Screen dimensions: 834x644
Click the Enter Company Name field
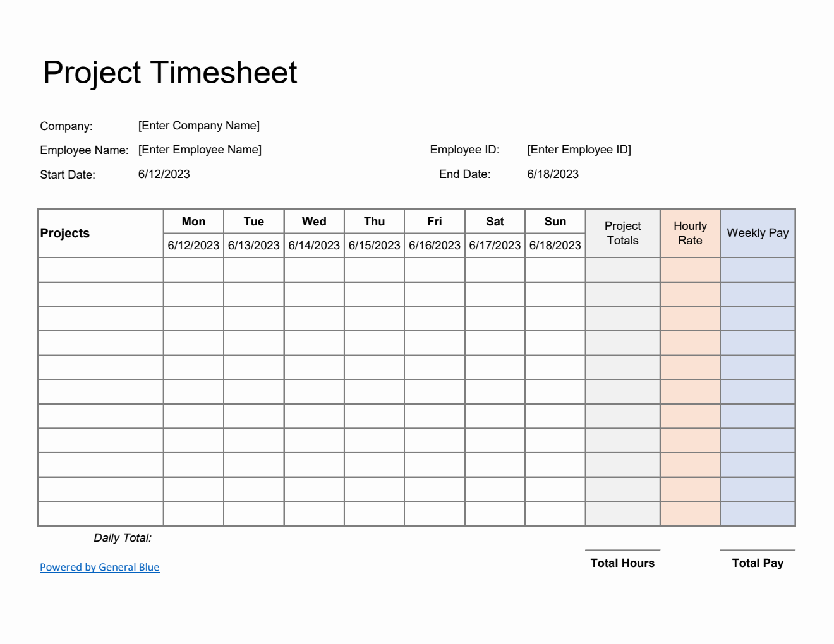click(198, 126)
